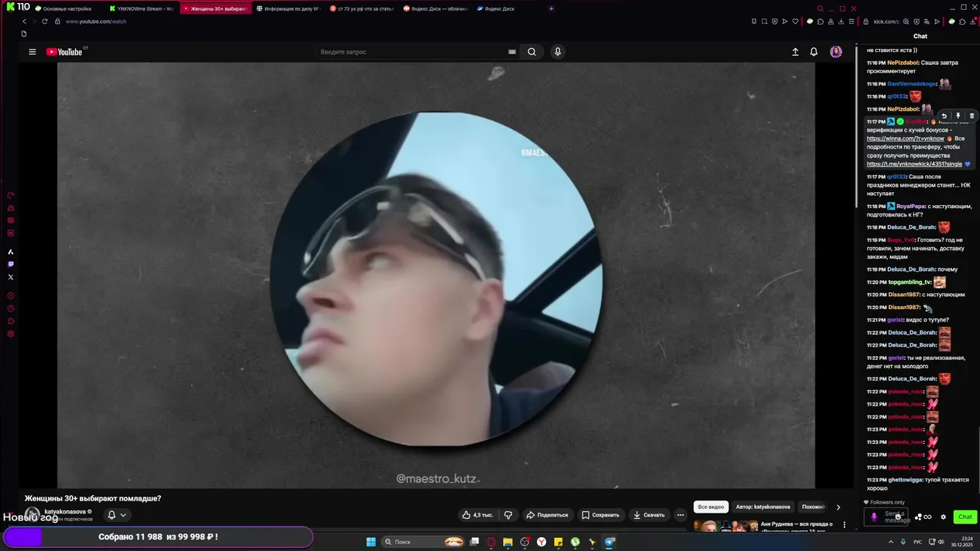
Task: Switch to the 'Яндекс Диск — облачное' browser tab
Action: tap(436, 8)
